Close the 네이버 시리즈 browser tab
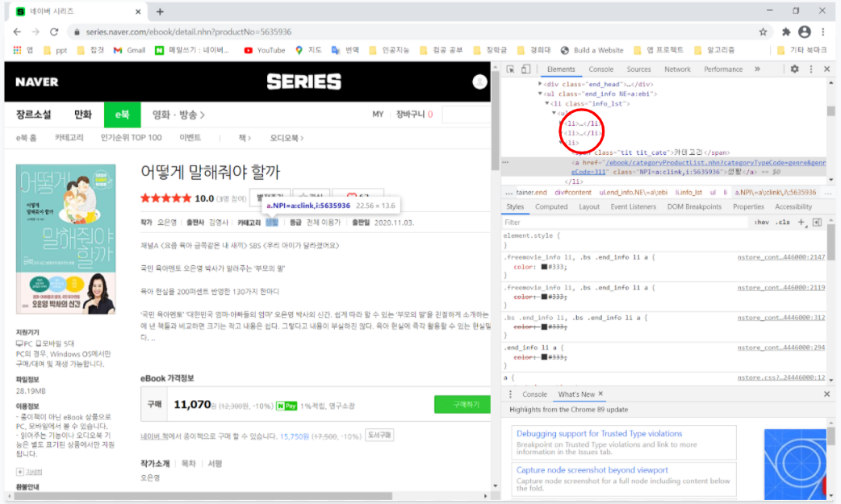841x504 pixels. point(138,11)
